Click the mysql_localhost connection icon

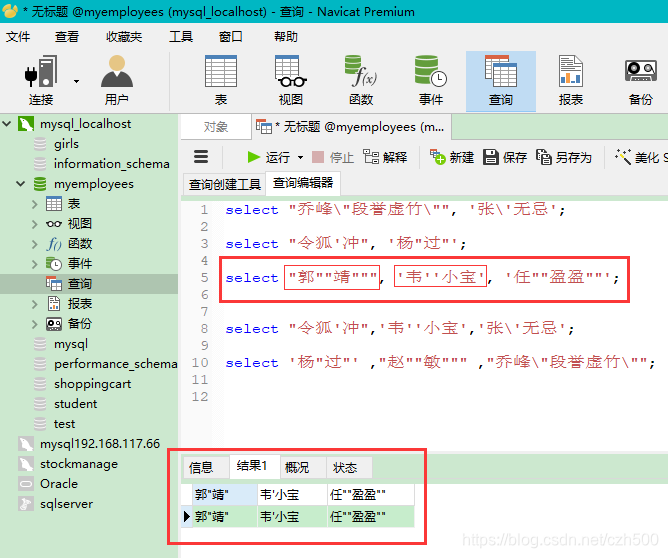(26, 124)
